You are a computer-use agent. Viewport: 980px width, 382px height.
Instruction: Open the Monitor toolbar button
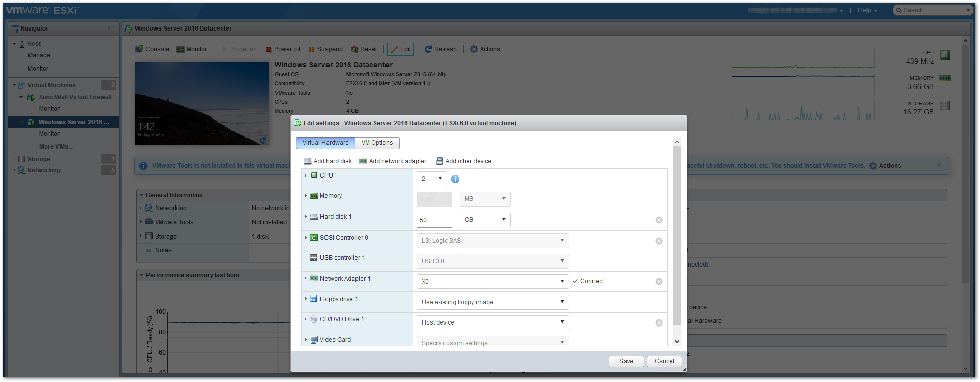[192, 49]
